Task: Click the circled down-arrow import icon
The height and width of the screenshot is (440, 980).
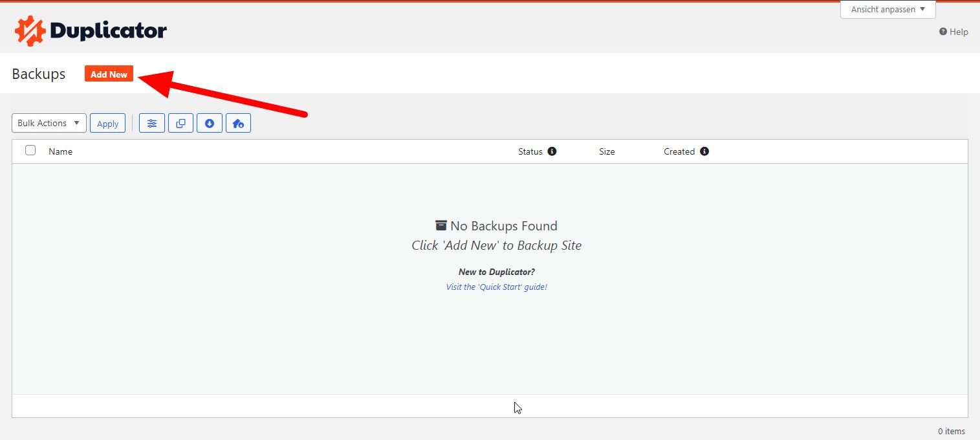Action: pos(209,123)
